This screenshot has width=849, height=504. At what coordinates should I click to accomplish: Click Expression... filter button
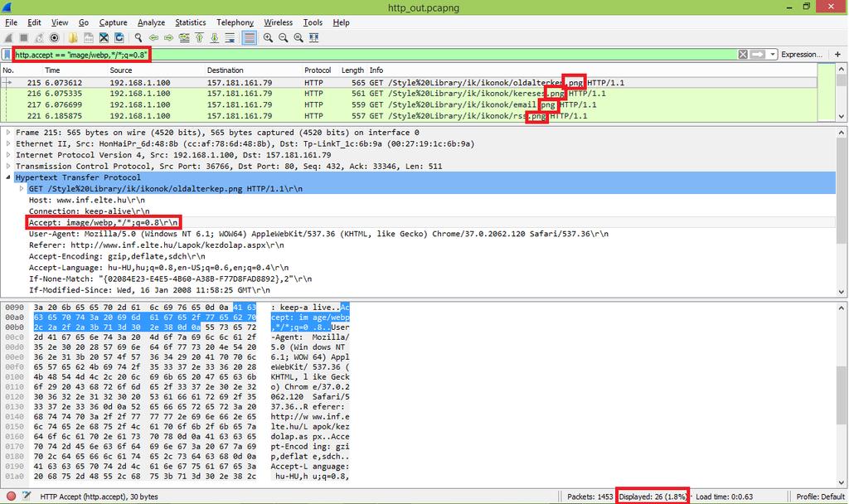pyautogui.click(x=802, y=55)
